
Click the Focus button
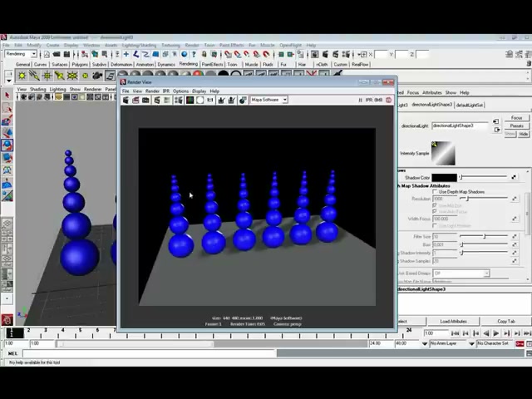click(516, 118)
